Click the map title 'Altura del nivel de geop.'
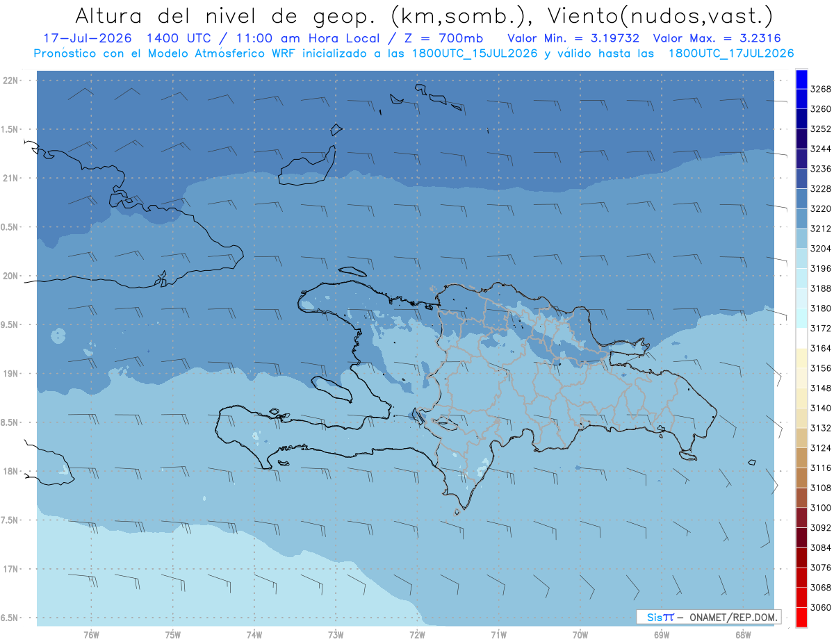Image resolution: width=834 pixels, height=644 pixels. click(x=227, y=15)
